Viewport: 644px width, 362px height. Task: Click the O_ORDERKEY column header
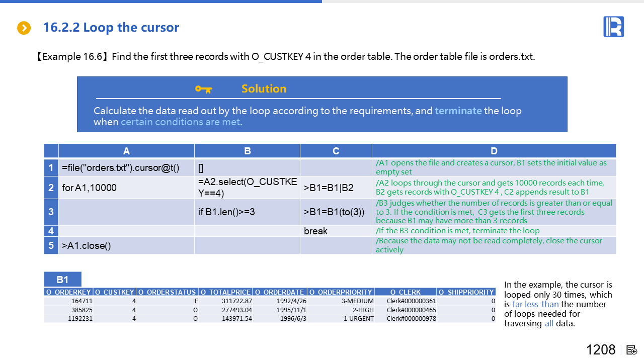click(x=68, y=292)
